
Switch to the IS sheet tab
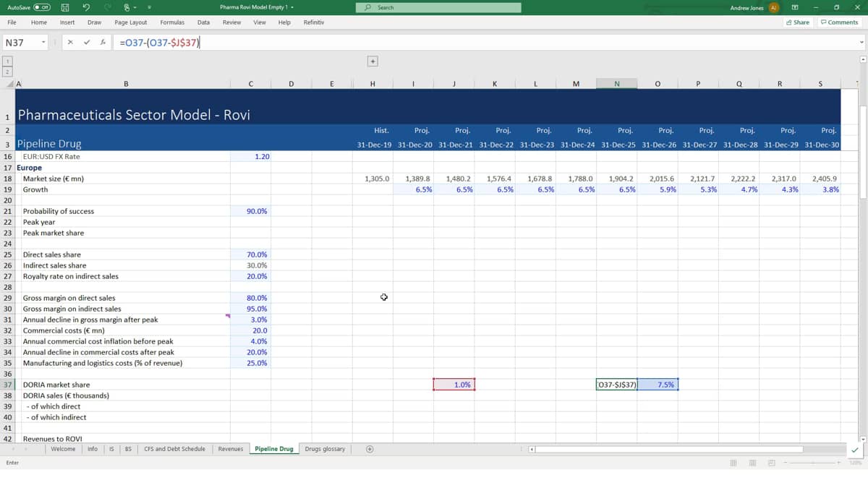coord(111,449)
